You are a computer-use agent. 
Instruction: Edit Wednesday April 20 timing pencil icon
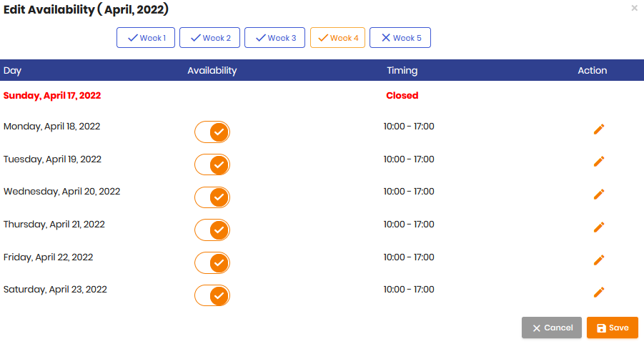point(599,194)
